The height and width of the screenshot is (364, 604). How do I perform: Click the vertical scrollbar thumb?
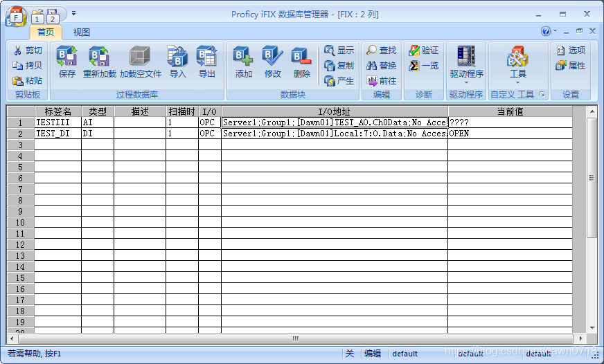(592, 177)
